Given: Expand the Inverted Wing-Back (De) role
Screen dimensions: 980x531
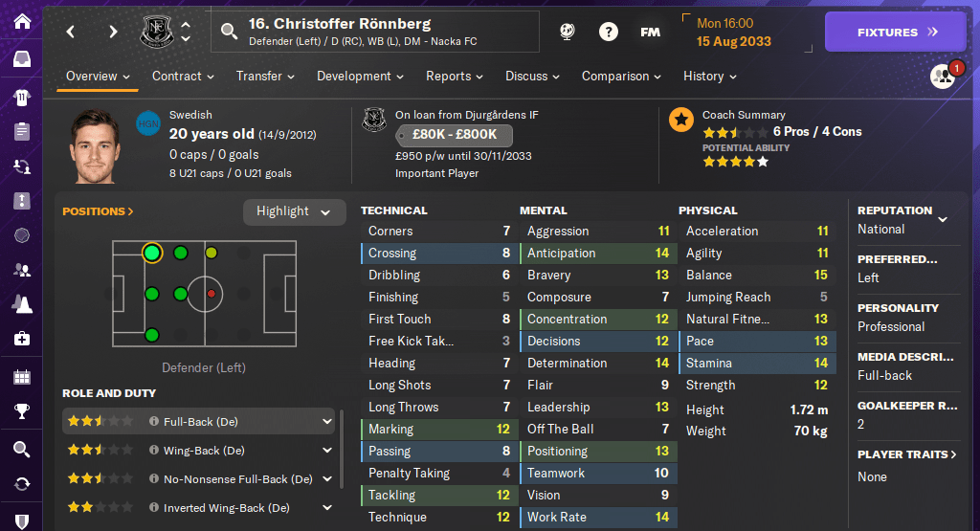Looking at the screenshot, I should point(327,507).
